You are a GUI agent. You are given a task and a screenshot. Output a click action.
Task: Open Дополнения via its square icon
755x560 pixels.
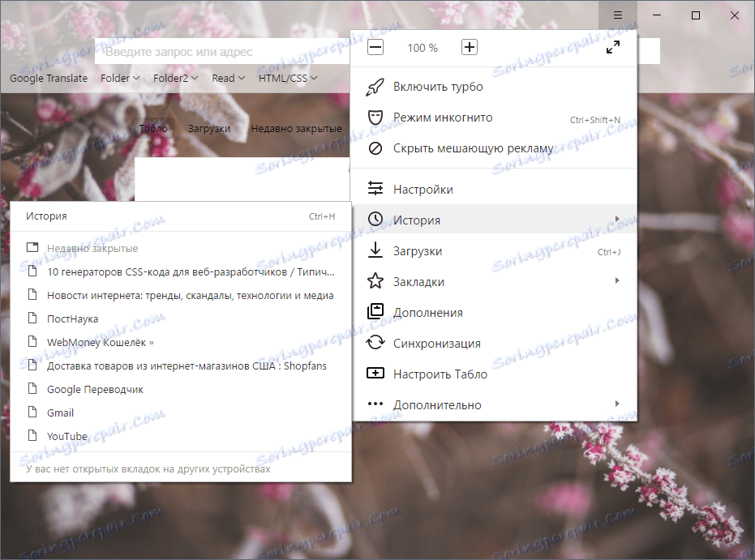[x=375, y=312]
